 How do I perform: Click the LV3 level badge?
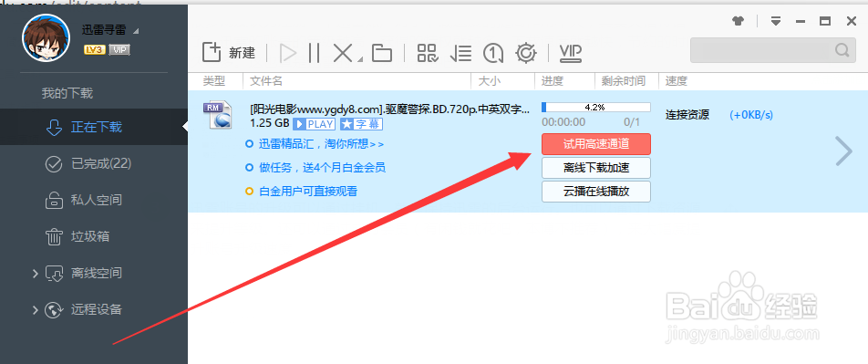95,50
